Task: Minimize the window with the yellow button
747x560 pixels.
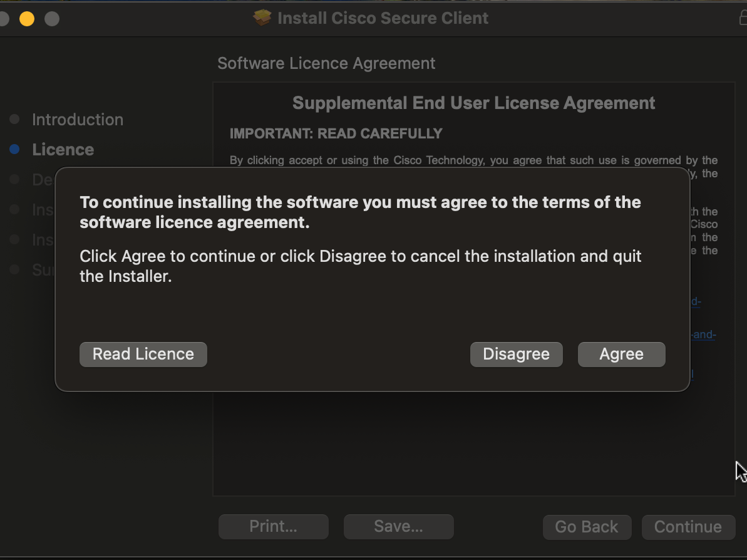Action: coord(26,19)
